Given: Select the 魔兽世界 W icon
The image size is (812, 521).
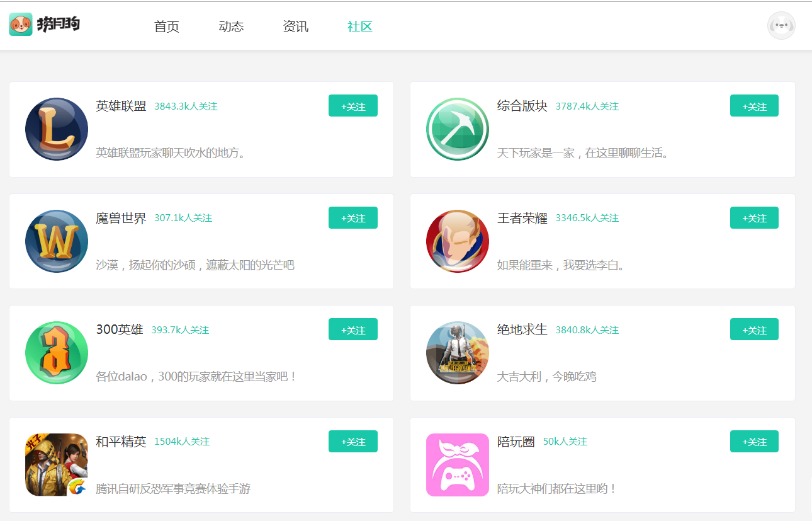Looking at the screenshot, I should [57, 241].
